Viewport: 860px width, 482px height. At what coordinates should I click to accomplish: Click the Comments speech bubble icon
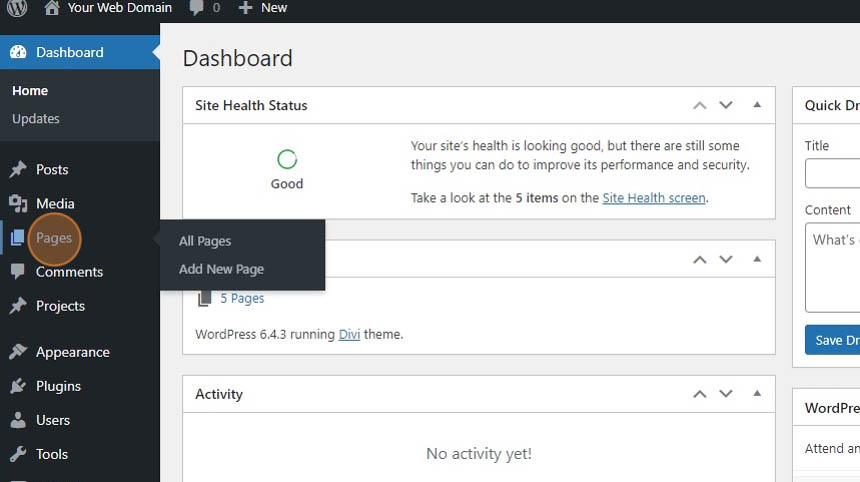[x=18, y=271]
